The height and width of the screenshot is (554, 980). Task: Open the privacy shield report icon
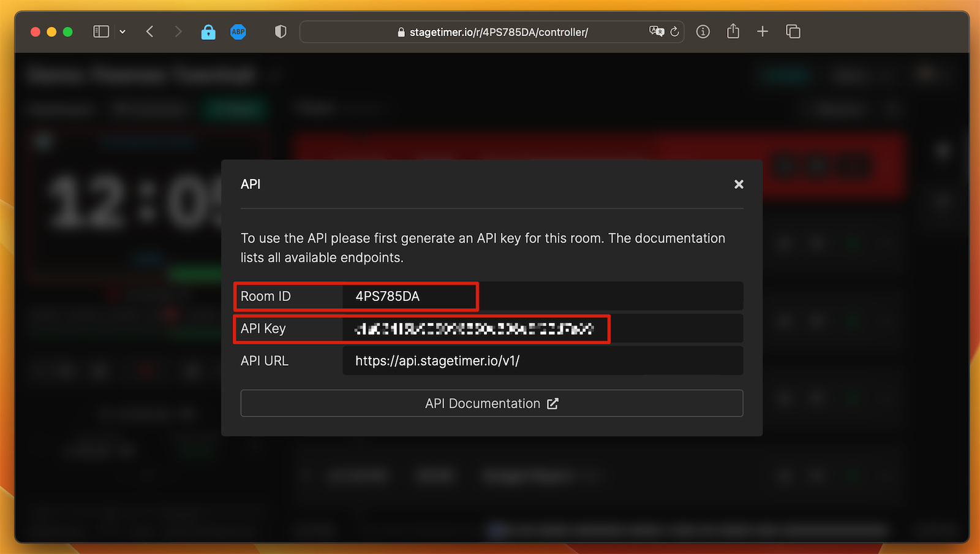[281, 32]
